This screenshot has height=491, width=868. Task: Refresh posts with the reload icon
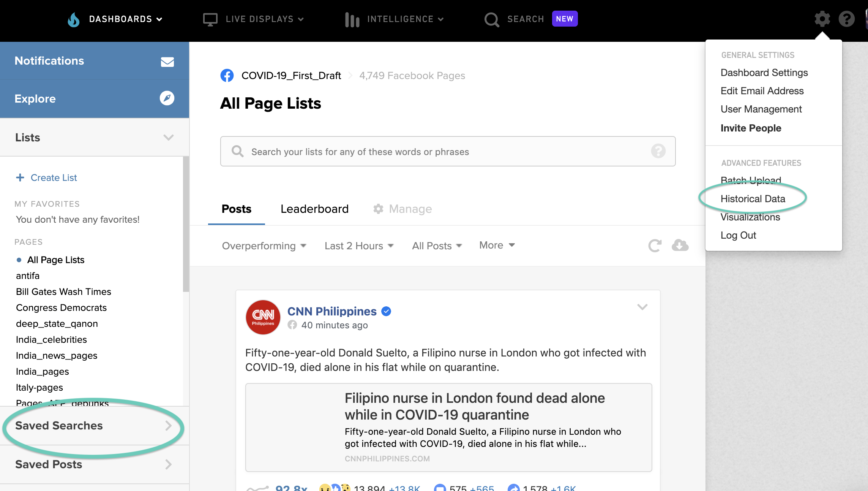point(655,245)
